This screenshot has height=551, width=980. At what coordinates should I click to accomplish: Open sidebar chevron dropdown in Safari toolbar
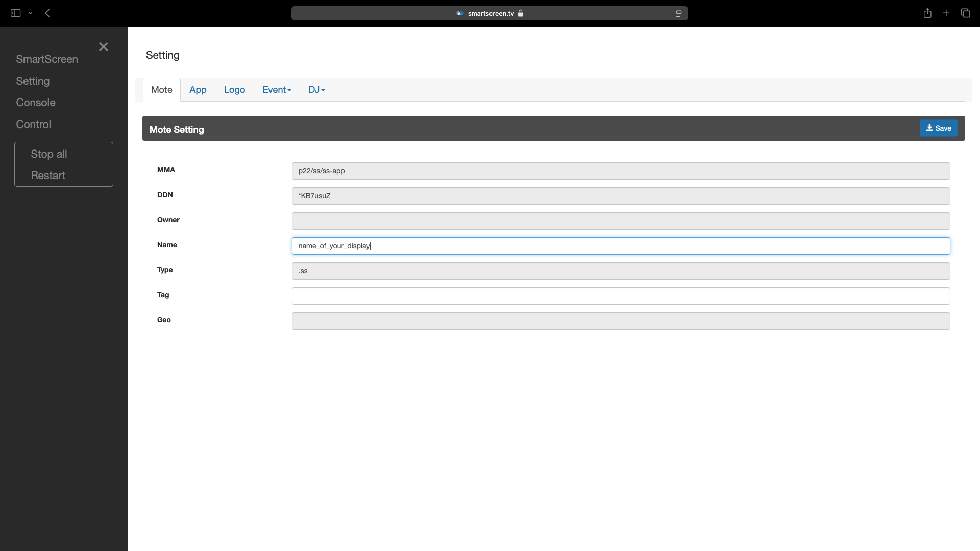31,13
